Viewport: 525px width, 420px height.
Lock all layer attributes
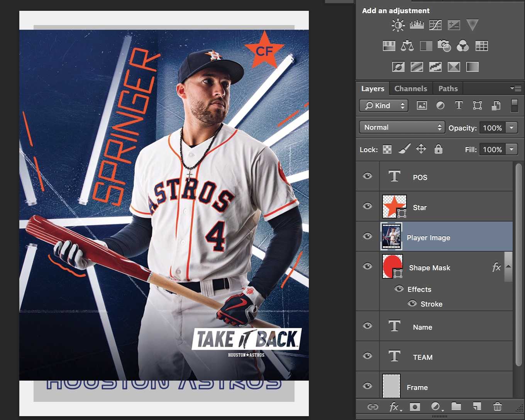438,149
